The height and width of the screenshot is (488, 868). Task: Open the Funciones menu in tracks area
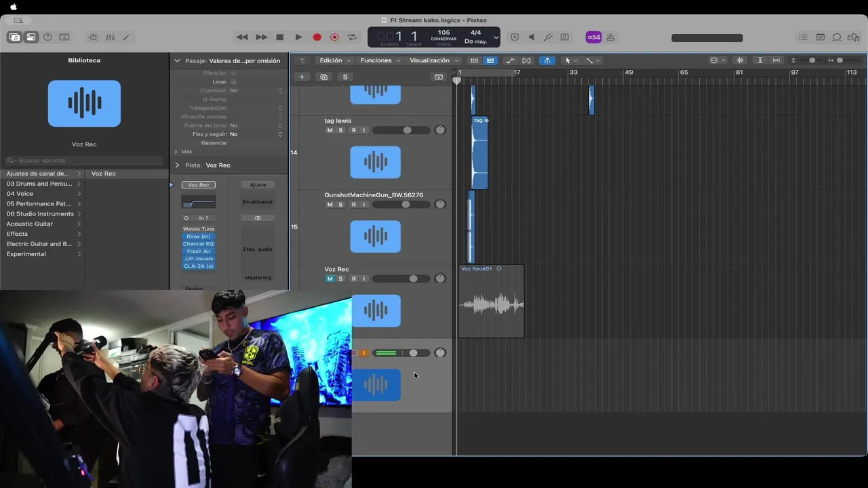[x=380, y=60]
